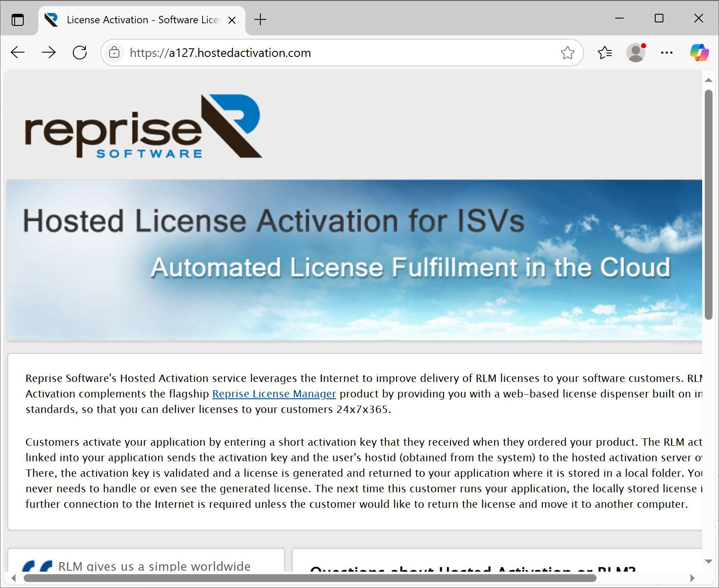The height and width of the screenshot is (588, 719).
Task: Click the scroll left arrow
Action: point(14,578)
